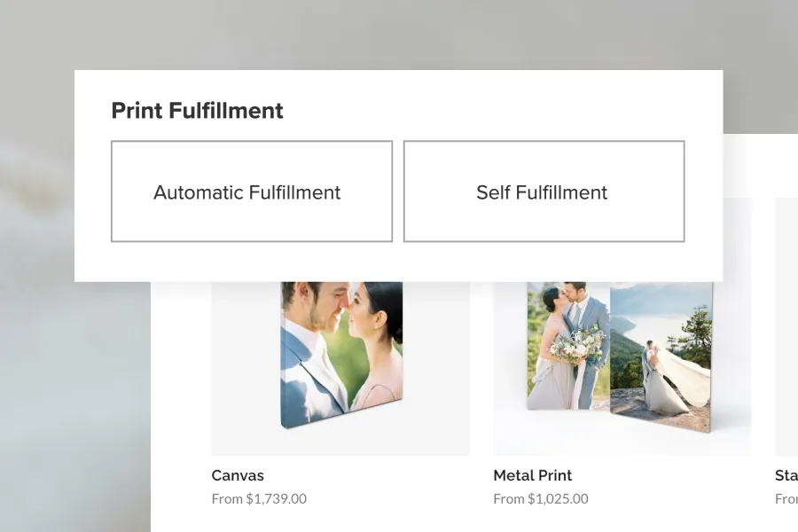Choose Self Fulfillment in the Print Fulfillment dialog
798x532 pixels.
(544, 192)
